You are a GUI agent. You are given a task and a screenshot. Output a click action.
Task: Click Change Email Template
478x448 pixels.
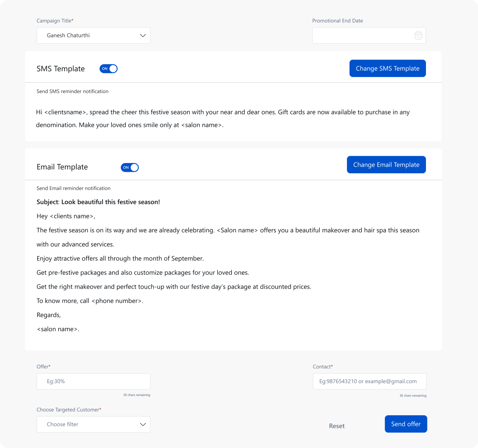coord(386,165)
